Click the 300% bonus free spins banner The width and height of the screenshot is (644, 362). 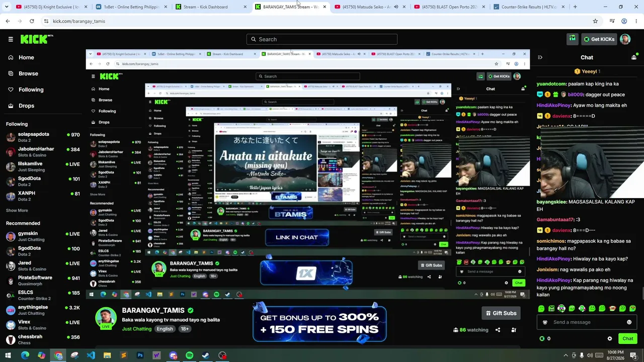319,323
